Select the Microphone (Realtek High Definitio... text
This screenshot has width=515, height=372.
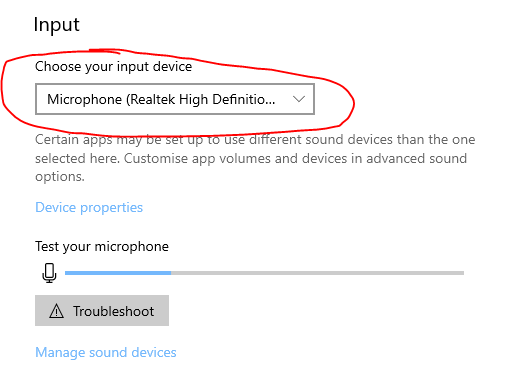click(161, 99)
